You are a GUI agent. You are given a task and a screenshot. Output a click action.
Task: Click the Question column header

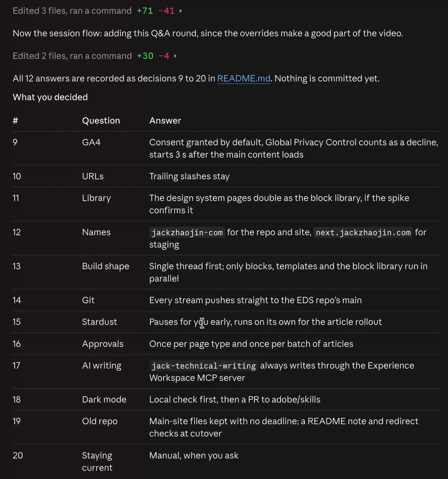(101, 121)
